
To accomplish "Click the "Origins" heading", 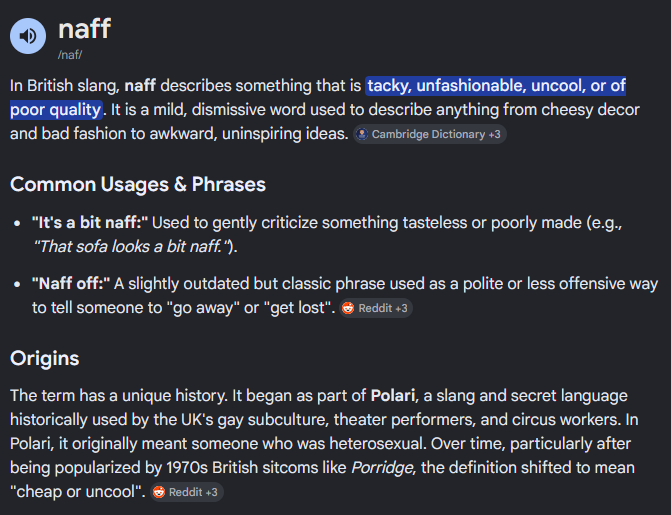I will pos(45,358).
